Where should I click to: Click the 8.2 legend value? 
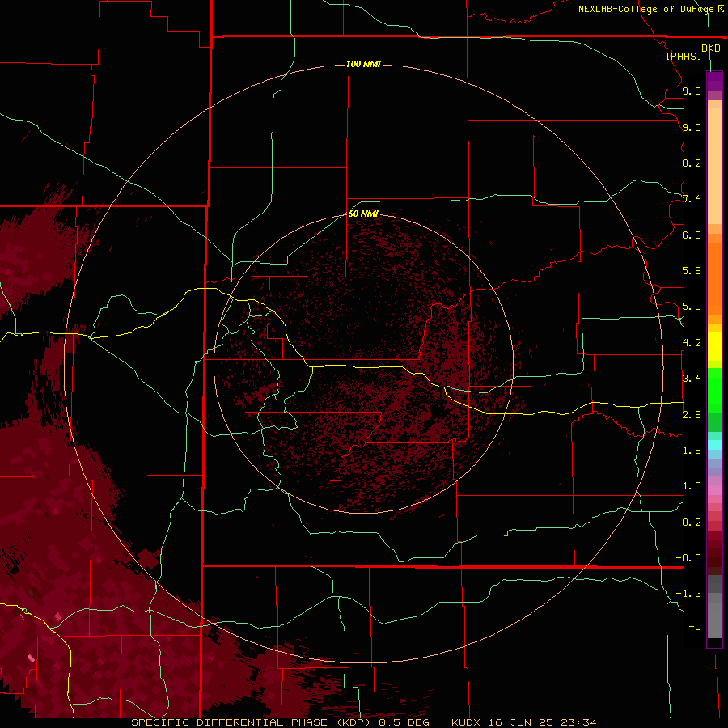692,163
